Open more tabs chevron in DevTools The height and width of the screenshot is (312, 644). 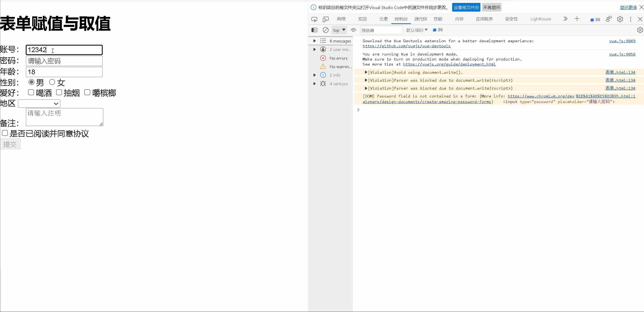[x=565, y=19]
